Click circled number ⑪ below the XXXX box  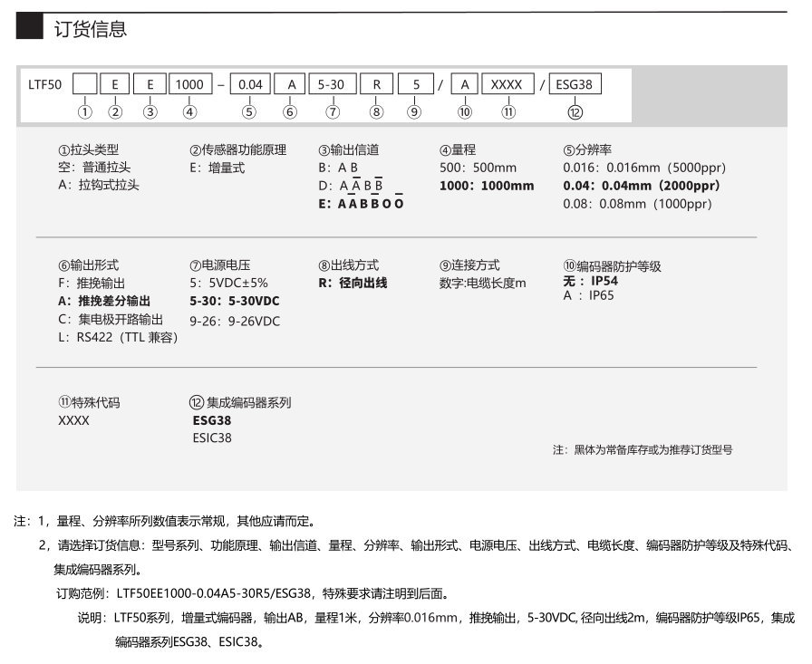[507, 112]
